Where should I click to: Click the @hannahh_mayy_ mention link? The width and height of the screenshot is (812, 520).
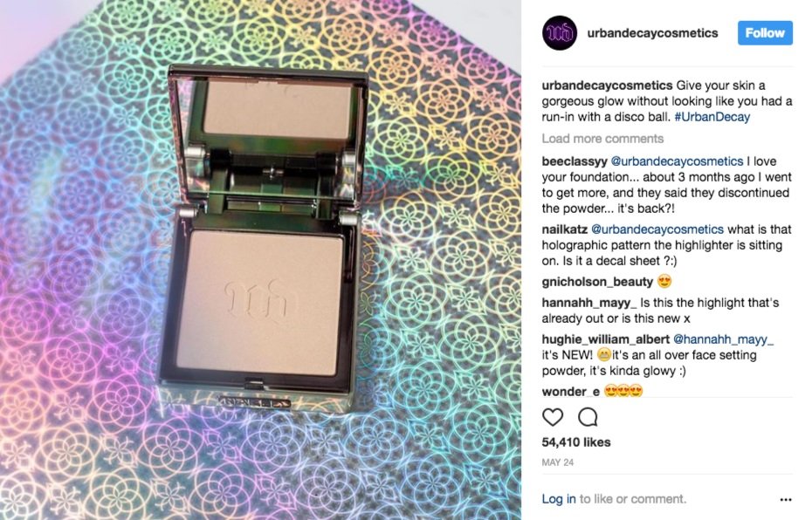click(x=723, y=339)
